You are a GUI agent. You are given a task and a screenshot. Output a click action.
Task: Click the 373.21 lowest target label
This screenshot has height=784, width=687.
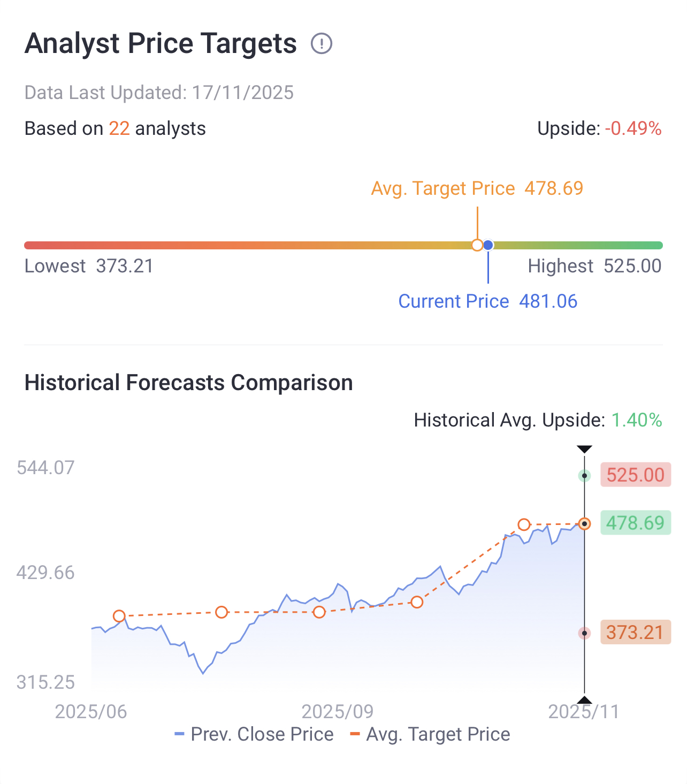tap(635, 633)
